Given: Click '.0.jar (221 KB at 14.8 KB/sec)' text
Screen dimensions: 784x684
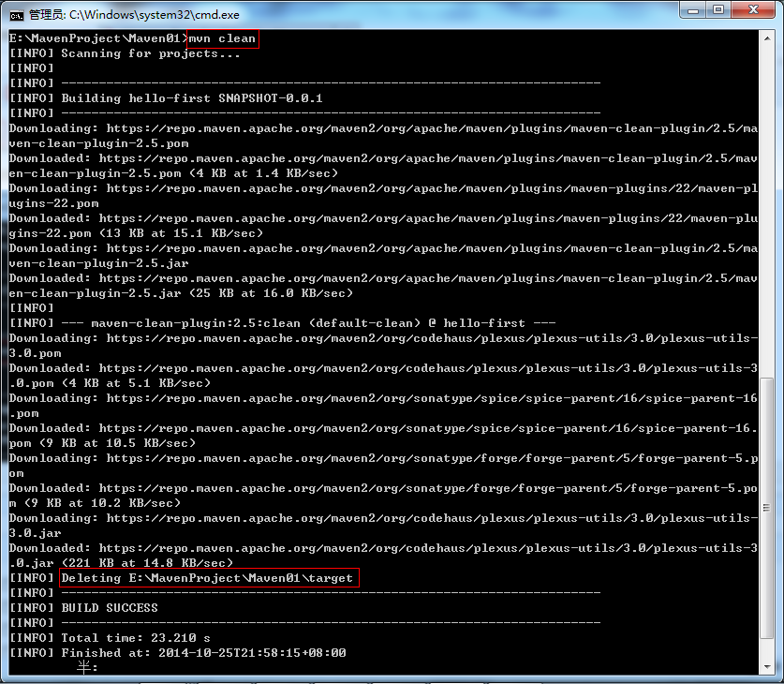Looking at the screenshot, I should [x=121, y=563].
